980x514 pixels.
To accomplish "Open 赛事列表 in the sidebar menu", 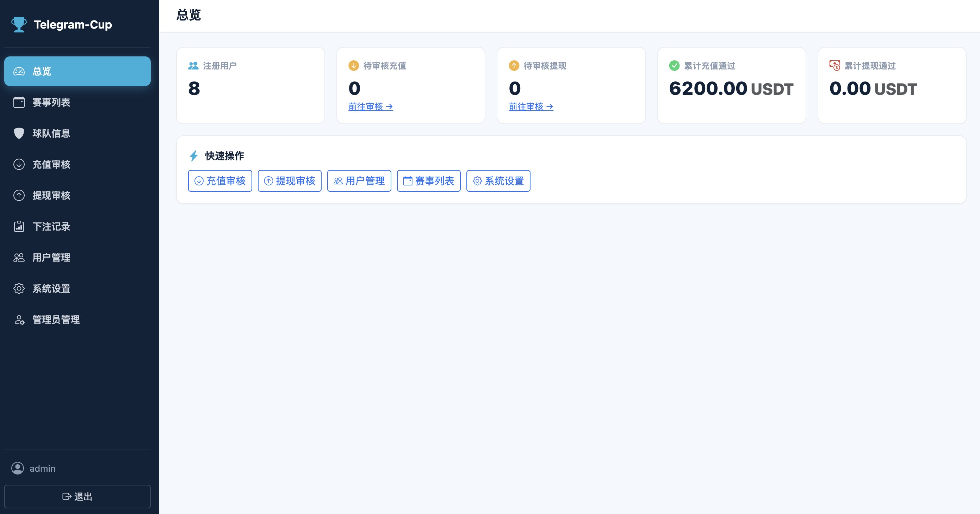I will click(x=77, y=103).
